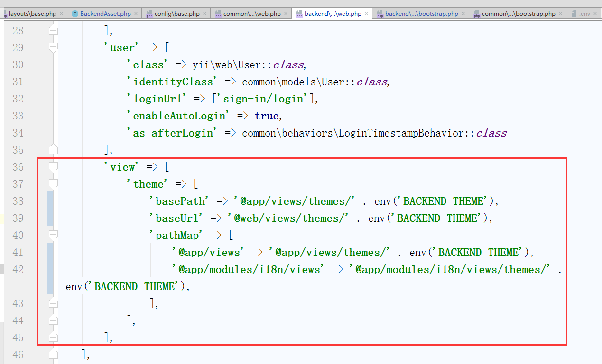Fold the 'theme' block at line 37
This screenshot has width=602, height=364.
[53, 184]
